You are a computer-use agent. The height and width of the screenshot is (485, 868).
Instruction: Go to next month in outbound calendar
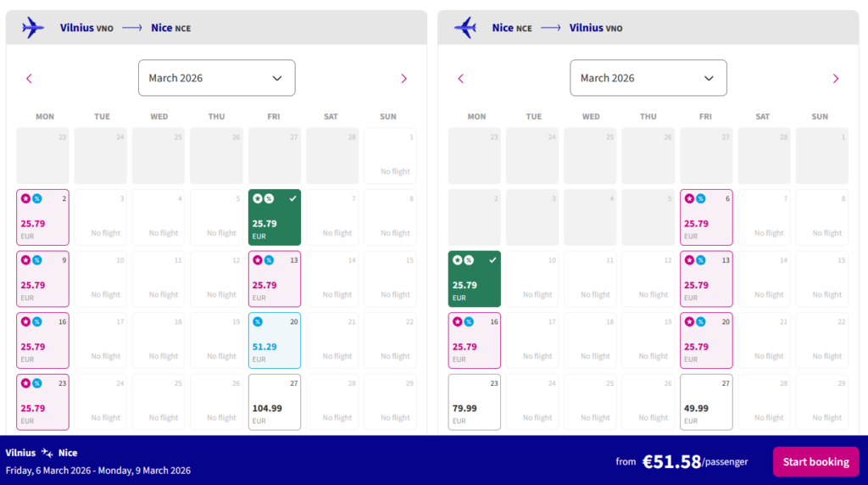(x=403, y=78)
